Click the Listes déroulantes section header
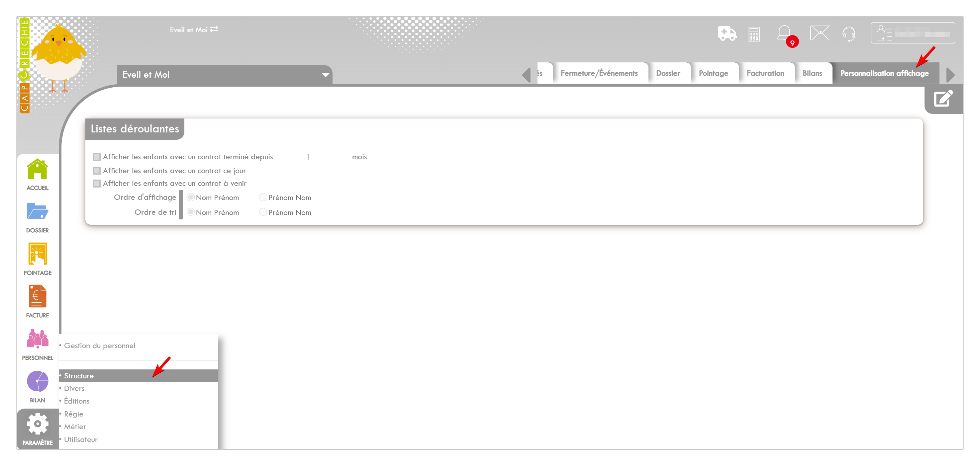This screenshot has width=980, height=466. 135,129
